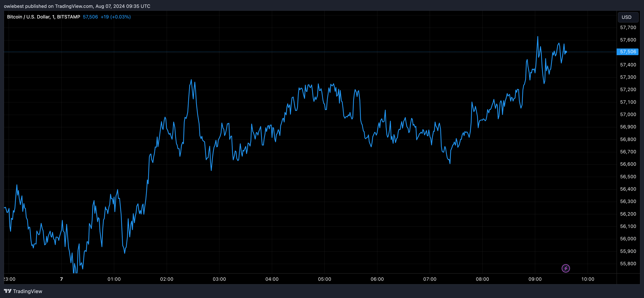The width and height of the screenshot is (644, 298).
Task: Click the purple lightning bolt icon
Action: (565, 268)
